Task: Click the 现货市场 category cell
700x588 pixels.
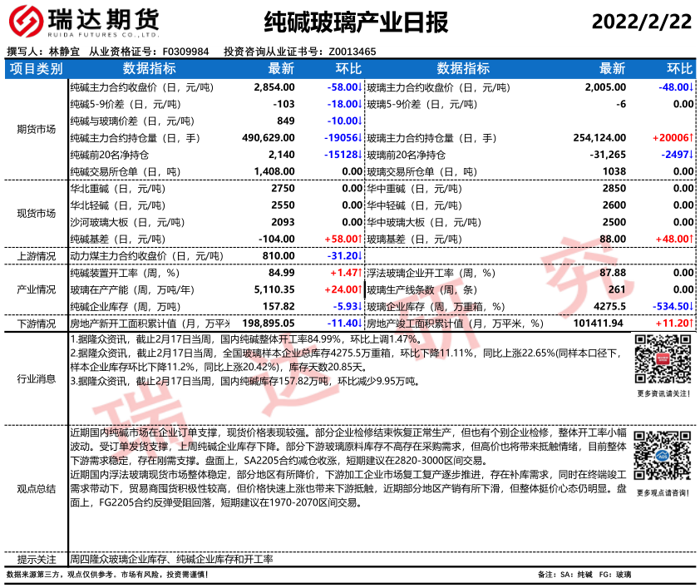Action: (35, 213)
